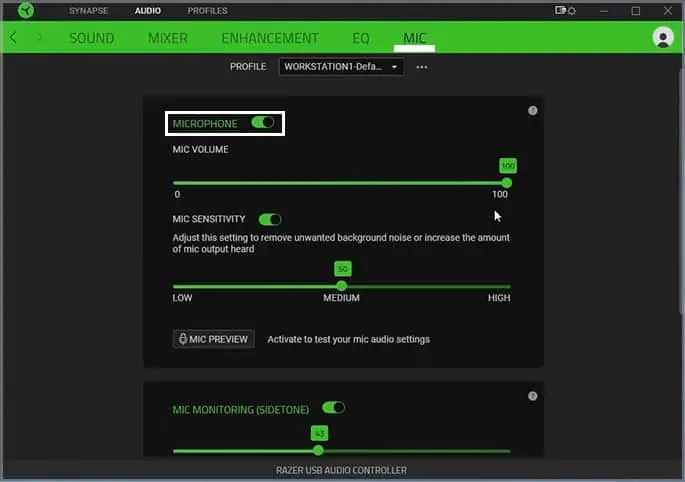Turn off the Microphone toggle
Screen dimensions: 685x482
(263, 122)
